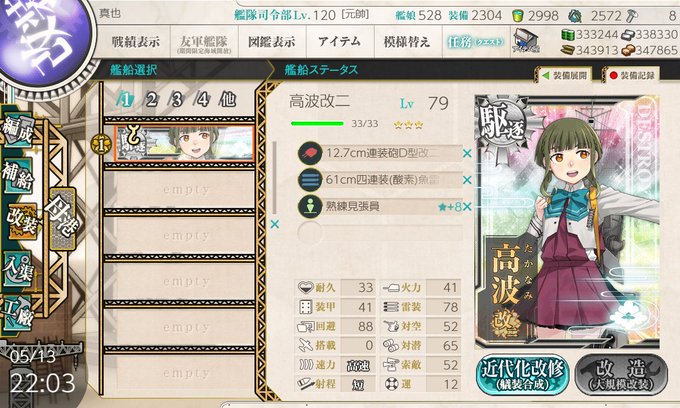The width and height of the screenshot is (680, 408).
Task: Click the 近代化改修 modernization button
Action: click(523, 375)
